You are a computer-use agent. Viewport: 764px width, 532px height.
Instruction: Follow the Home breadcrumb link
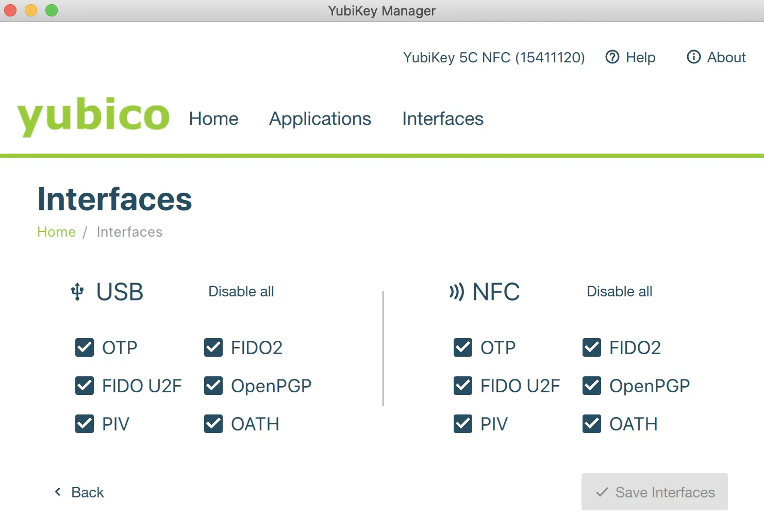coord(56,232)
